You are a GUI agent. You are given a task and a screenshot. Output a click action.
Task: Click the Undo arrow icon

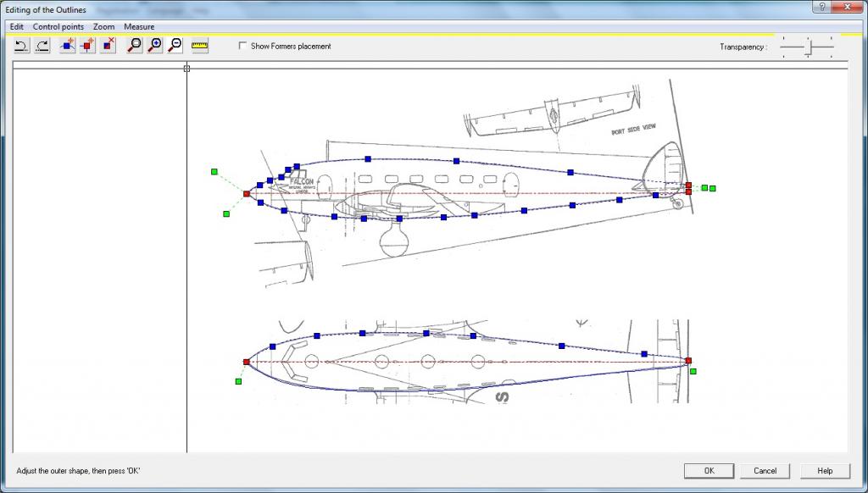pos(22,46)
